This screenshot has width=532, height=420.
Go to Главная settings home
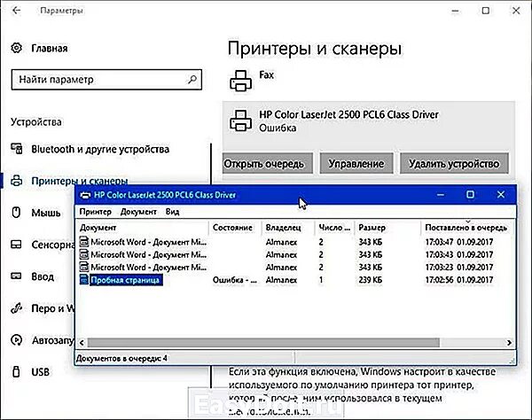[x=49, y=48]
